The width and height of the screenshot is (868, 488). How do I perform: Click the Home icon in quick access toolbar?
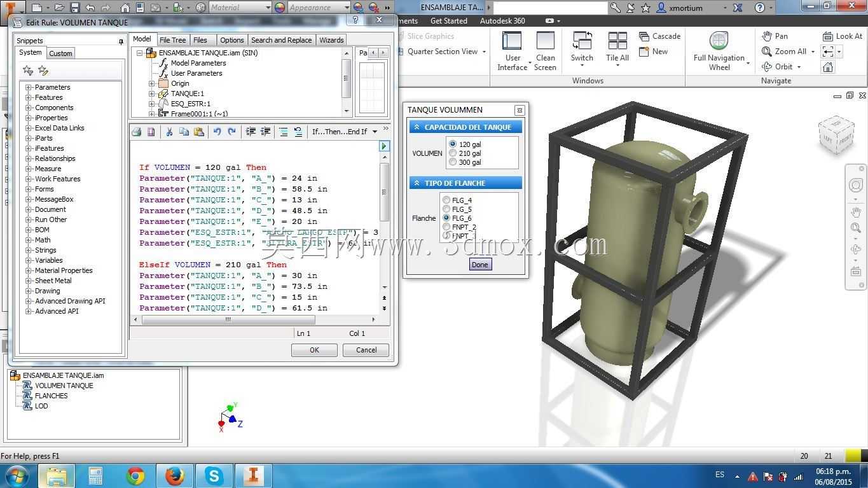[125, 8]
